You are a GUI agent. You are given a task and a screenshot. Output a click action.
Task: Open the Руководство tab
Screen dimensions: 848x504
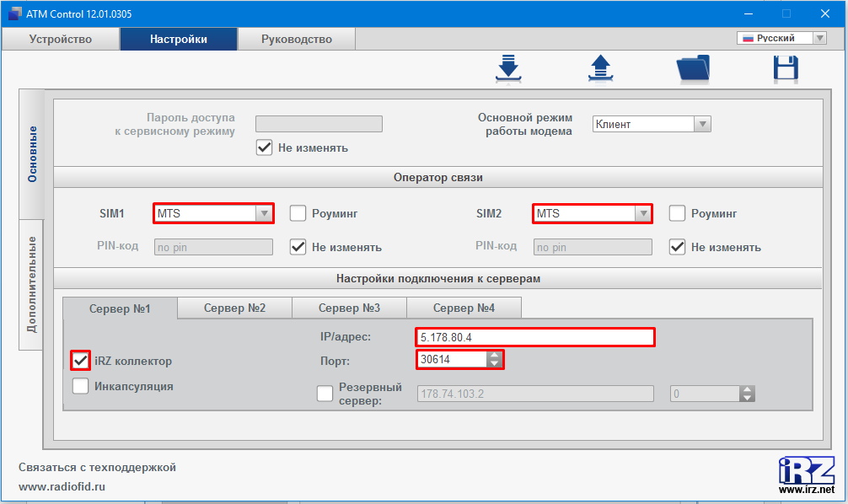point(297,39)
